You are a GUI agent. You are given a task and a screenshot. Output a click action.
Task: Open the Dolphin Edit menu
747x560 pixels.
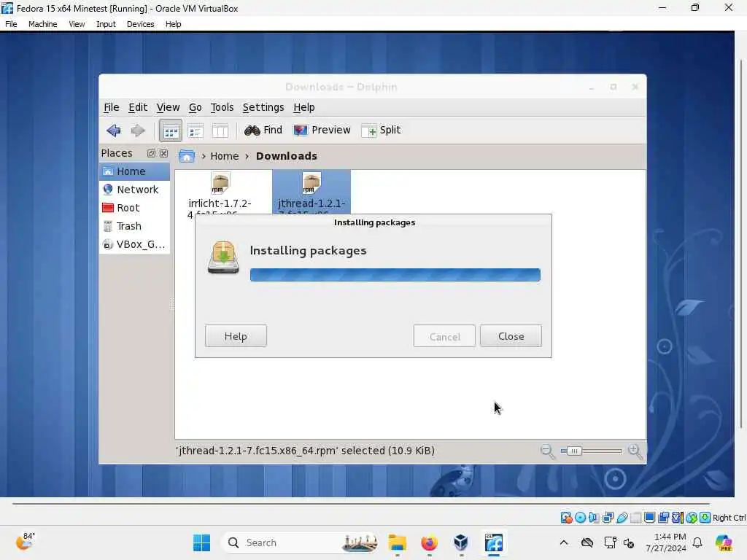click(x=138, y=107)
